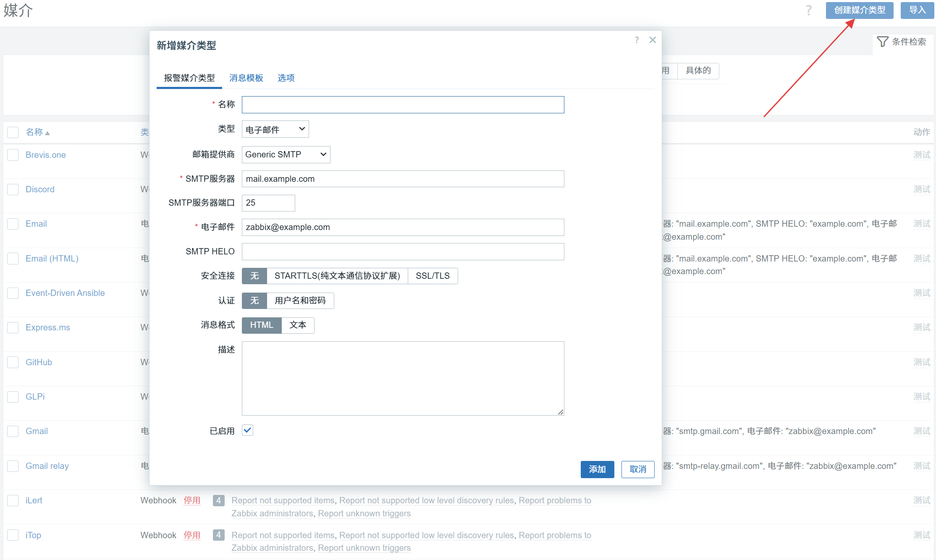Click the 具体的 filter button

[698, 71]
